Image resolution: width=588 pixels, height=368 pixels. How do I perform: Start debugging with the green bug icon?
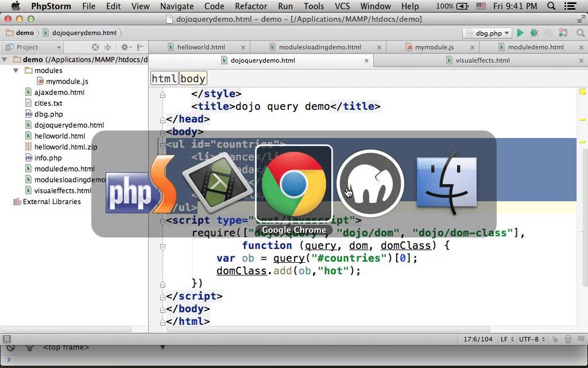pyautogui.click(x=535, y=33)
